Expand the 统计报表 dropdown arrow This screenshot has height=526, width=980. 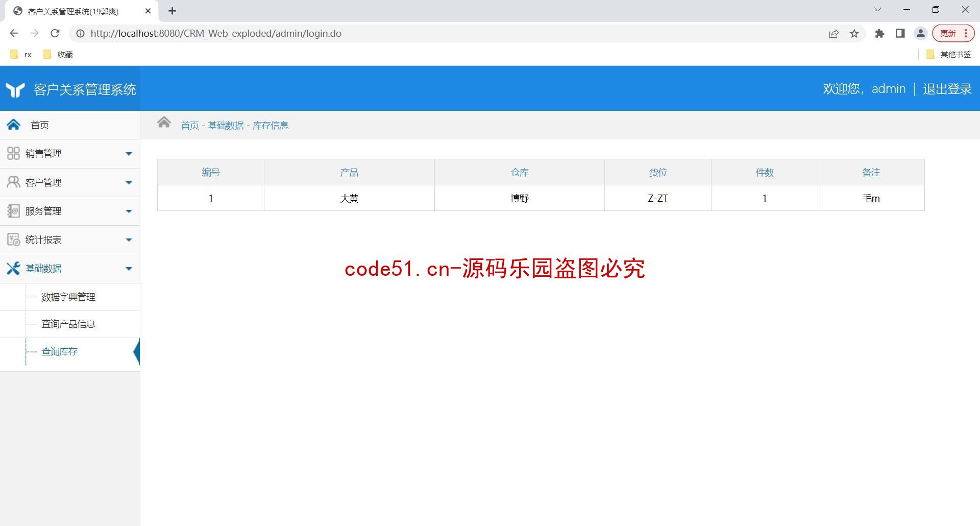point(129,240)
